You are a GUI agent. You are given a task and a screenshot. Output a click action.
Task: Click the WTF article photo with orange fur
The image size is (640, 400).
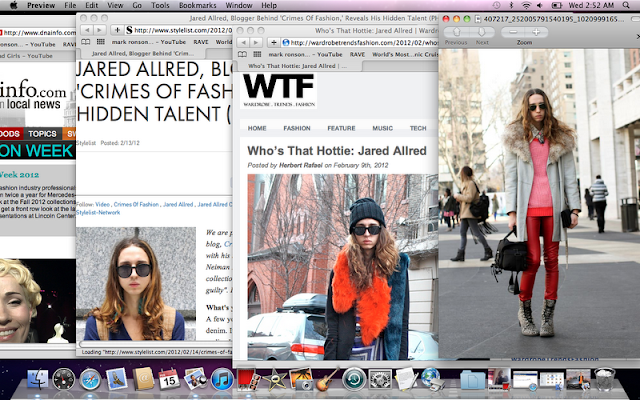coord(343,267)
